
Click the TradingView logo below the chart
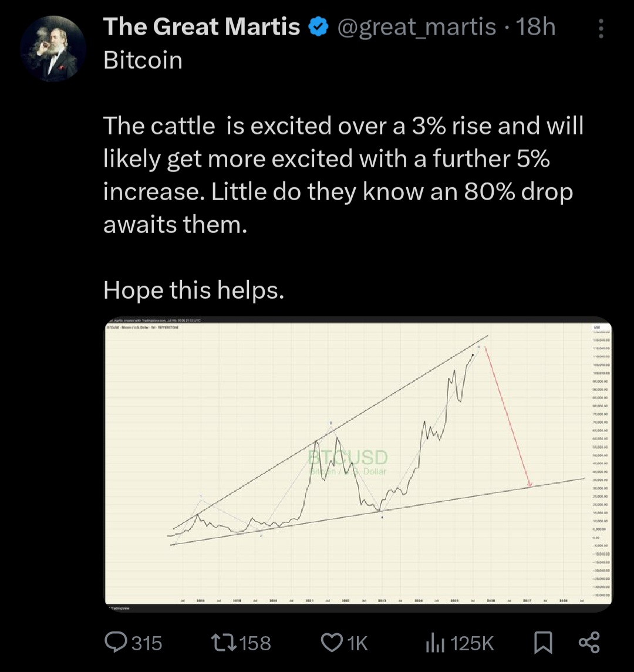pyautogui.click(x=120, y=608)
